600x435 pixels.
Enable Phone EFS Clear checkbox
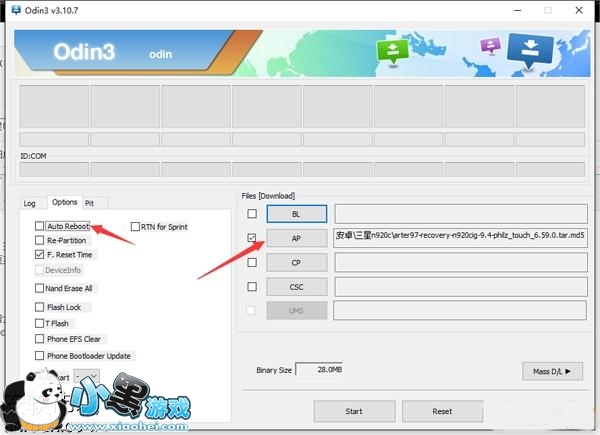(39, 339)
